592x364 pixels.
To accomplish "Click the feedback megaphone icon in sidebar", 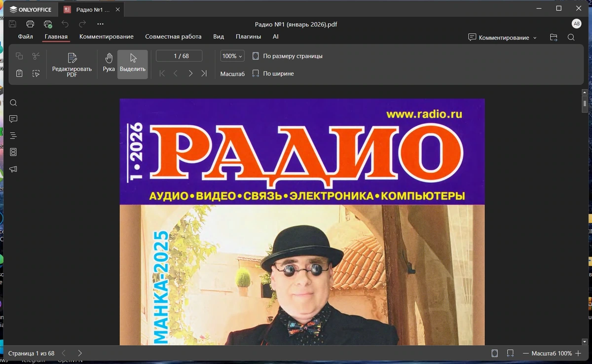I will point(13,169).
